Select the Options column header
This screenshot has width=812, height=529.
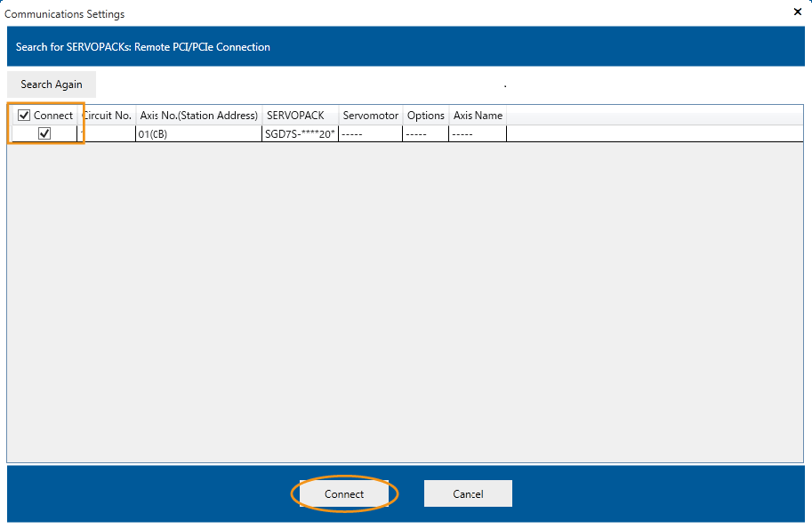click(x=425, y=116)
